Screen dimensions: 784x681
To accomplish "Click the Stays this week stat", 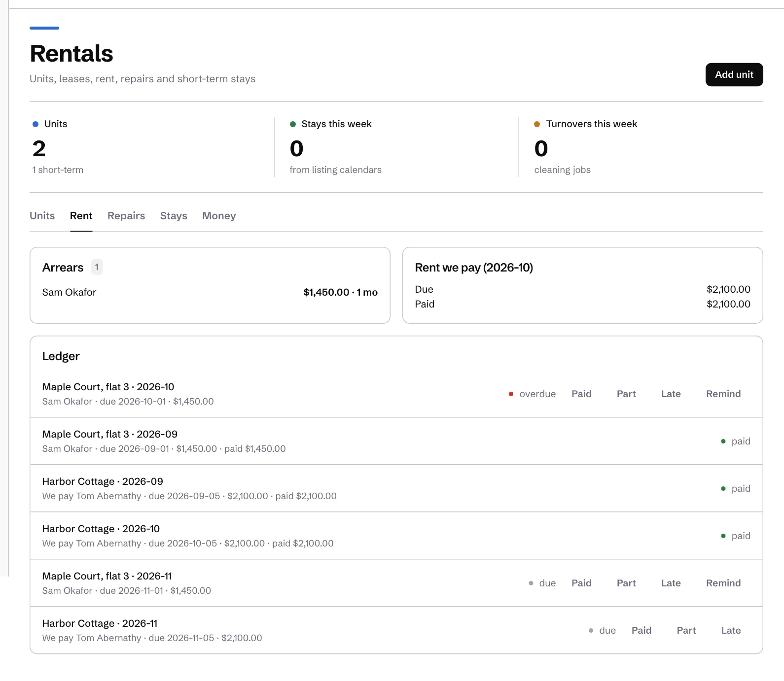I will pos(397,147).
